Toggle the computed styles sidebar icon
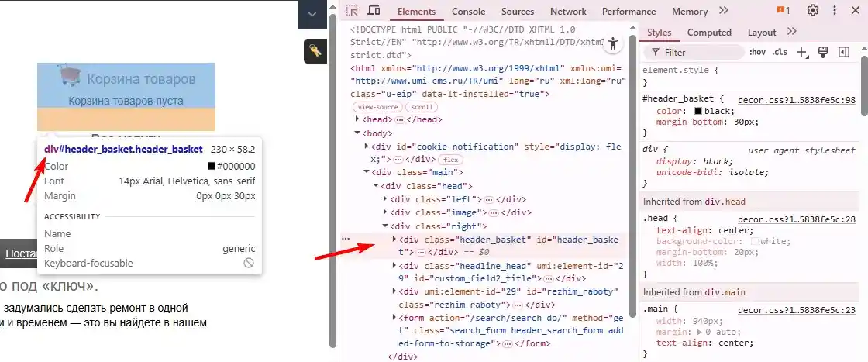Screen dimensions: 868x362 click(844, 52)
